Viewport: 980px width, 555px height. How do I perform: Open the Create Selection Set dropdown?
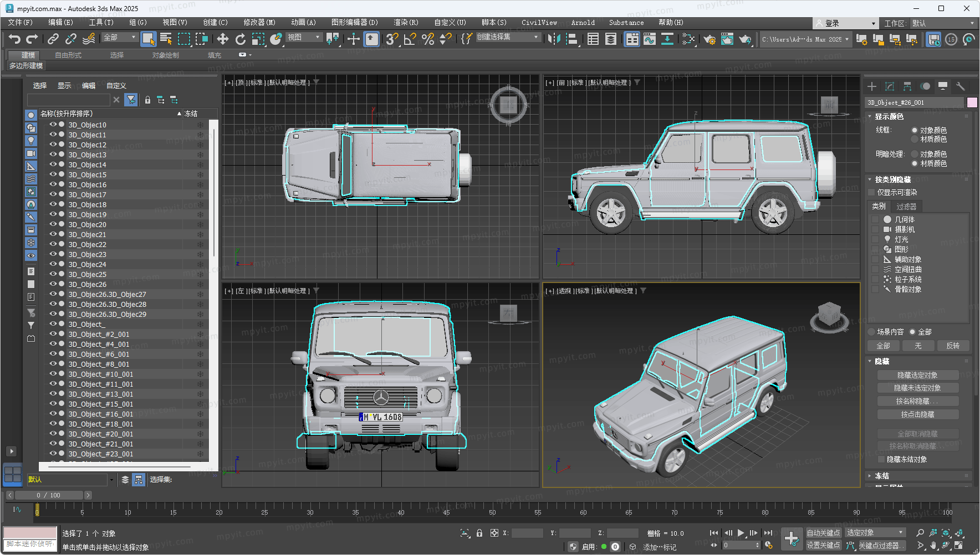508,37
